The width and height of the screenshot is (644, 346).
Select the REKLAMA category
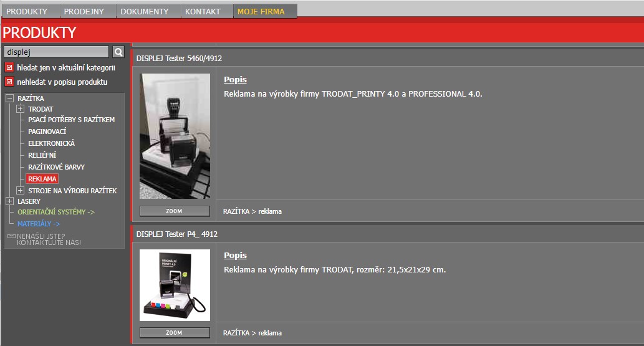[x=42, y=179]
